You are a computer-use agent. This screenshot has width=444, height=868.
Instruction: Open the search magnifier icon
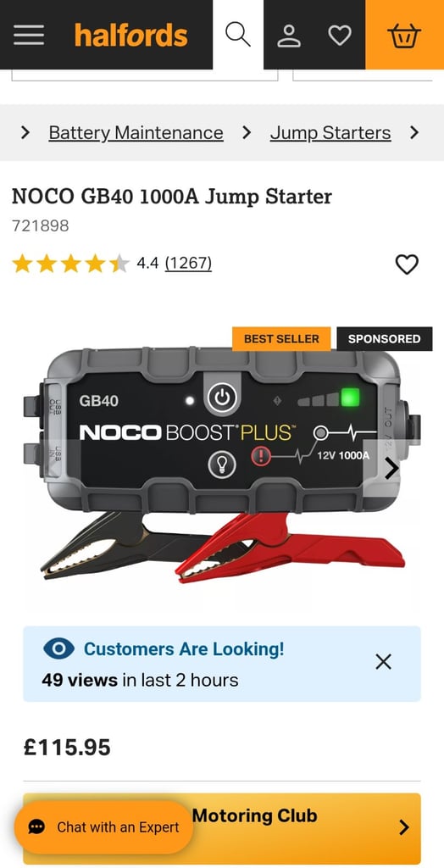(238, 35)
